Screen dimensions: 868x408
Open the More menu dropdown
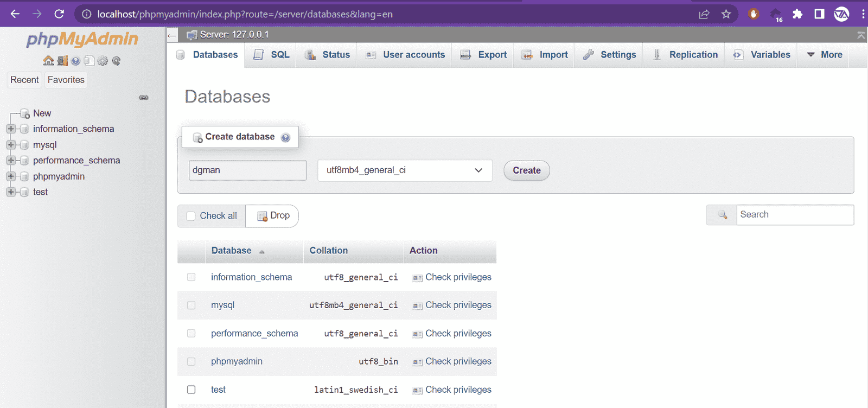825,55
